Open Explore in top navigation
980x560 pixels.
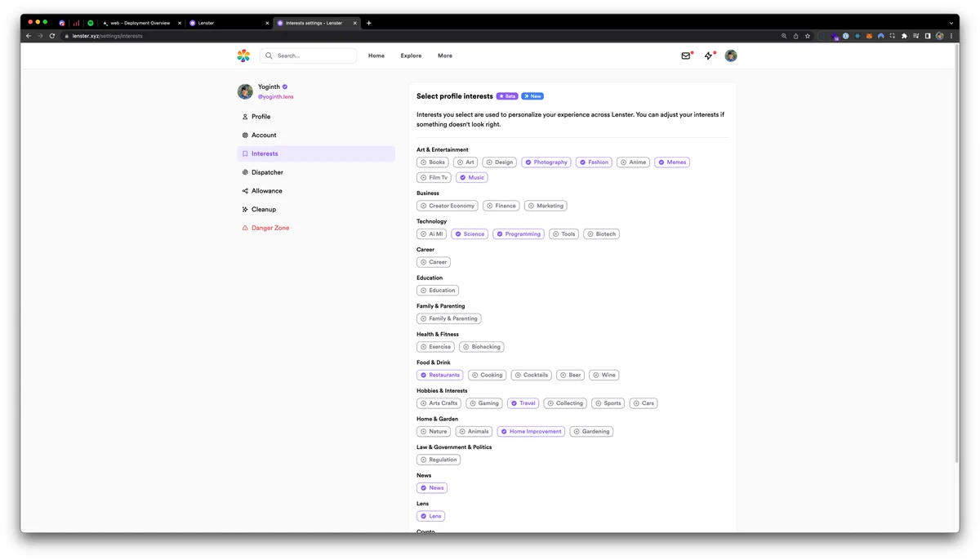pyautogui.click(x=411, y=56)
